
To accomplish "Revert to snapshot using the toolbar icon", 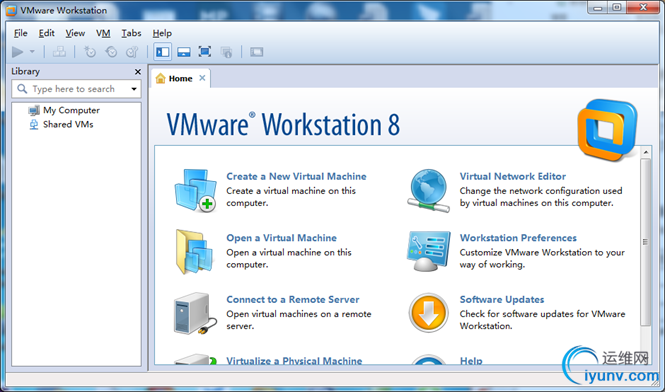I will 111,52.
